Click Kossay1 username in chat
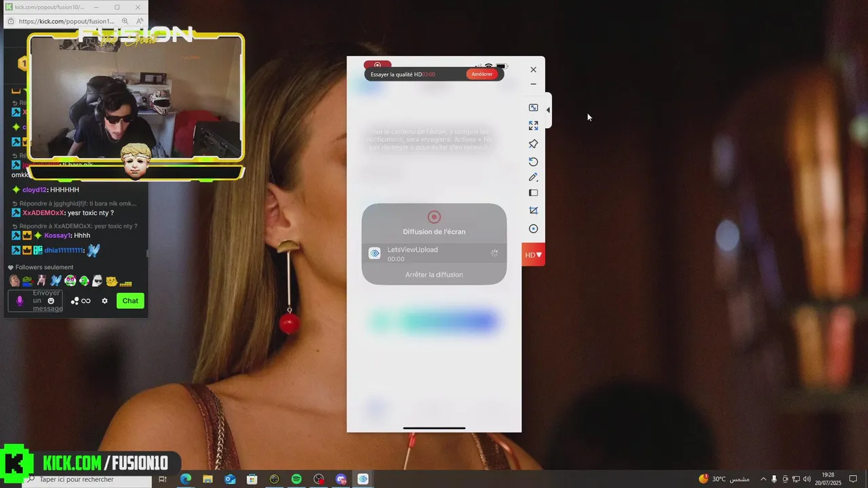 pyautogui.click(x=58, y=235)
